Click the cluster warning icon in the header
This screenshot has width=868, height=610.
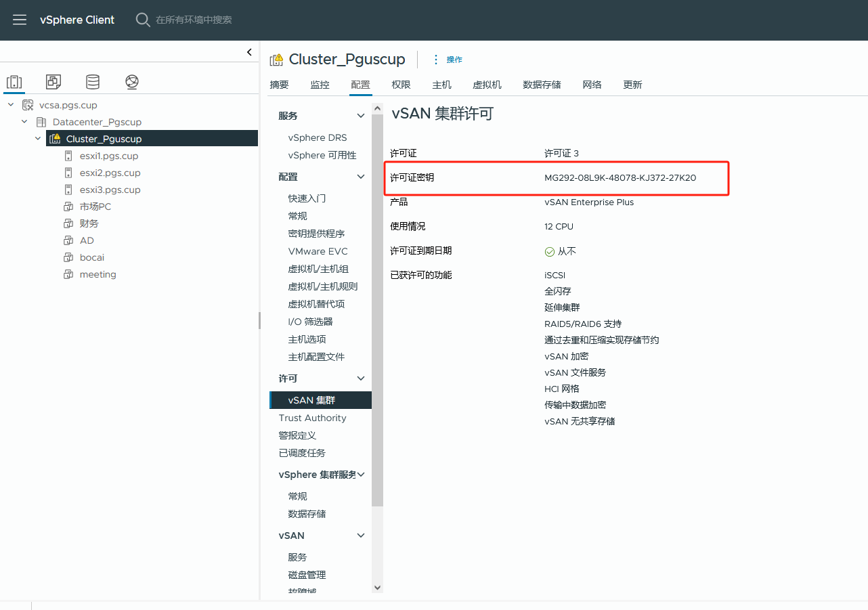(276, 60)
